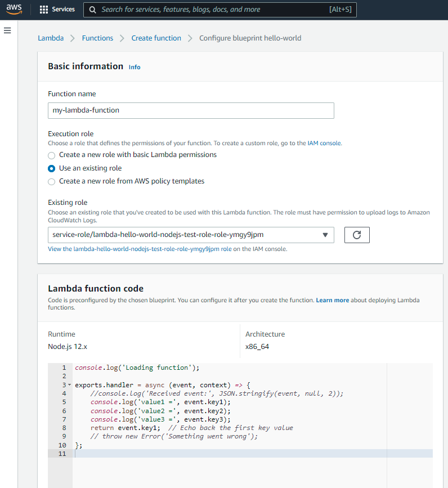The image size is (448, 488).
Task: Focus the AWS services search box
Action: click(x=214, y=10)
